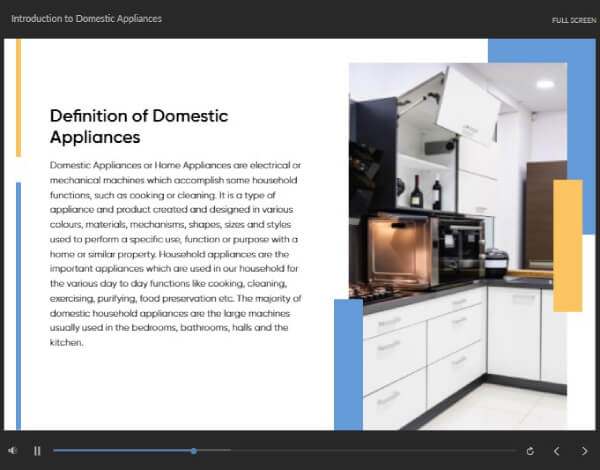
Task: Click the 'Introduction to Domestic Appliances' course title
Action: point(86,19)
